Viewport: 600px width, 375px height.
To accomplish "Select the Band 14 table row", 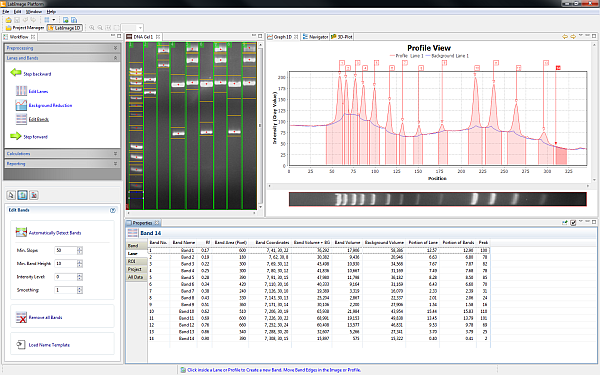I will point(319,338).
